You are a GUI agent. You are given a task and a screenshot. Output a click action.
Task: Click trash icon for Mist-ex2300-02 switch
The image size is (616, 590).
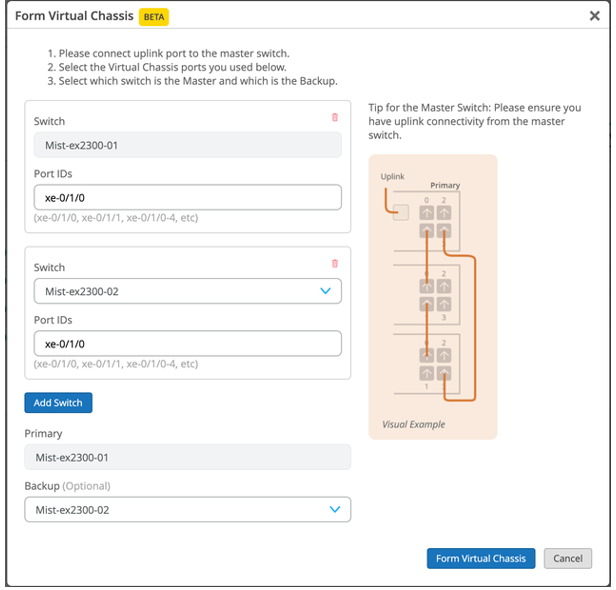click(x=335, y=263)
